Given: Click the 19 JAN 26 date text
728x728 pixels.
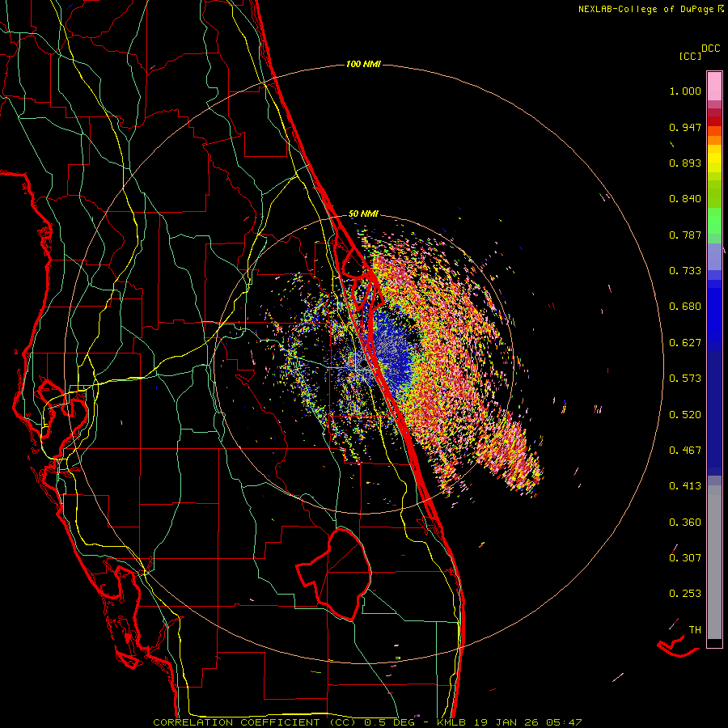Looking at the screenshot, I should 506,722.
